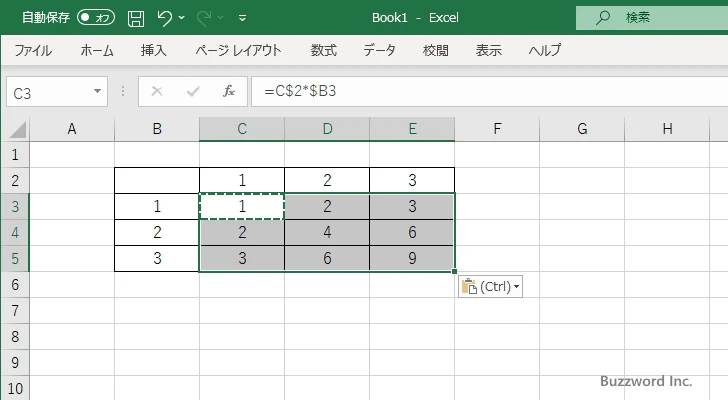Select row 5 header
The height and width of the screenshot is (400, 728).
click(x=15, y=258)
